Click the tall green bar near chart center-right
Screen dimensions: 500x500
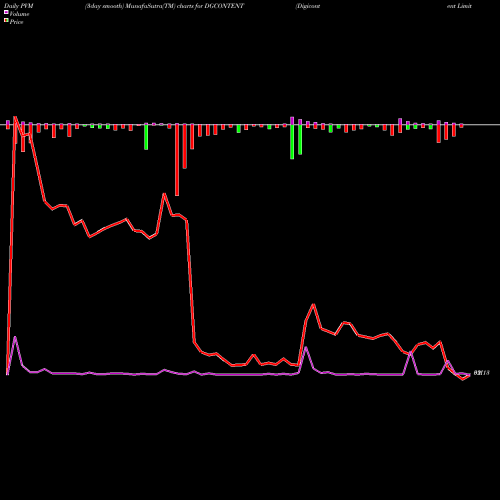pyautogui.click(x=292, y=141)
